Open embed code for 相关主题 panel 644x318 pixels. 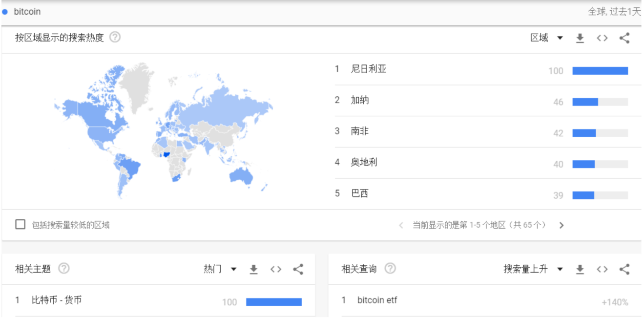coord(276,269)
